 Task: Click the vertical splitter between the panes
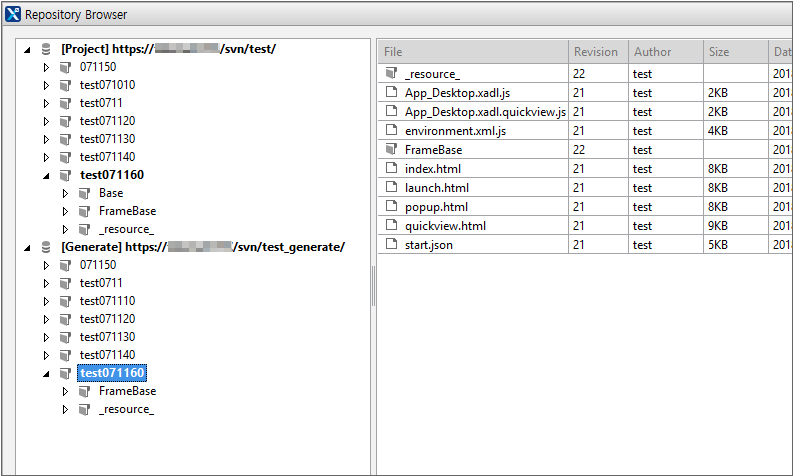372,290
